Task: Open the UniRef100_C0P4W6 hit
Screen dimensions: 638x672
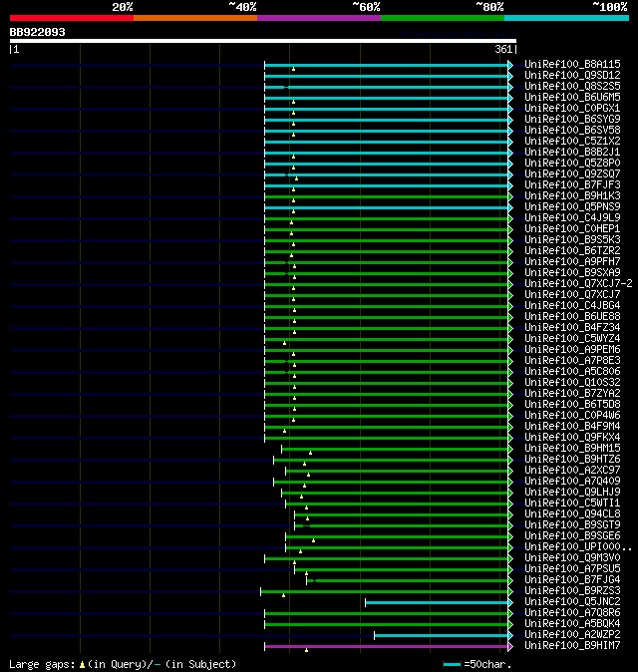Action: click(x=572, y=416)
